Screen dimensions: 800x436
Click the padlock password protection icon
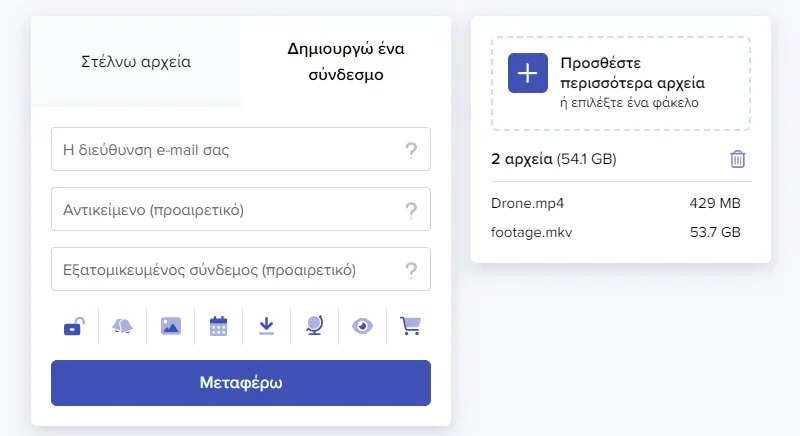(73, 326)
